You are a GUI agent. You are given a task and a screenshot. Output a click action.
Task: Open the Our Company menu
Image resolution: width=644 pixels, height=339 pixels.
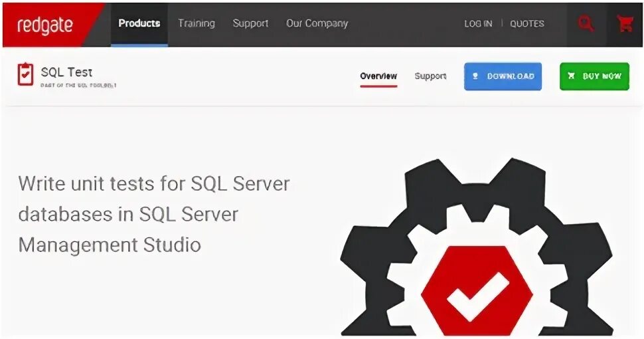[x=317, y=23]
